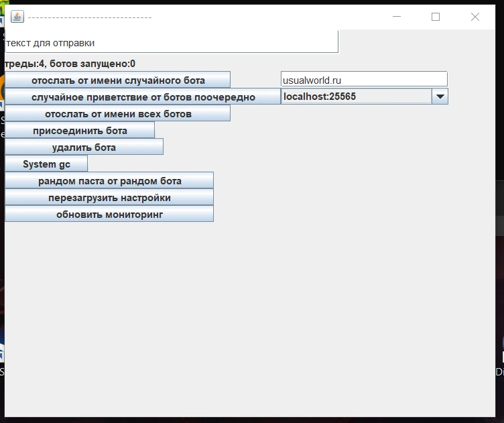
Task: Maximize the bot control window
Action: pos(436,17)
